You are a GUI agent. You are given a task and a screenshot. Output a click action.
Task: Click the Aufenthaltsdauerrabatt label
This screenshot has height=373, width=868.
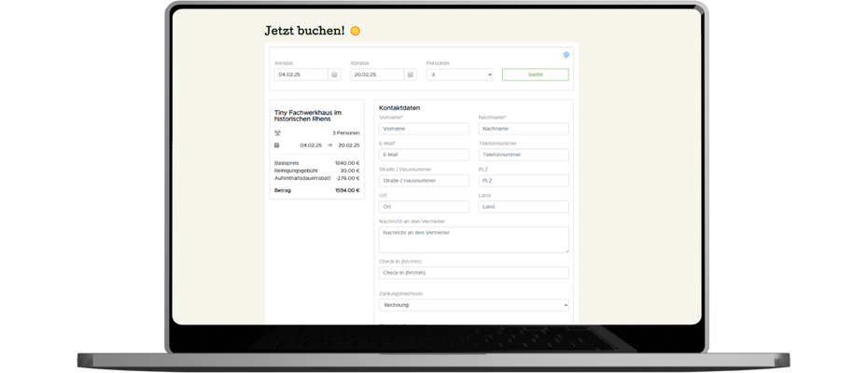click(302, 178)
